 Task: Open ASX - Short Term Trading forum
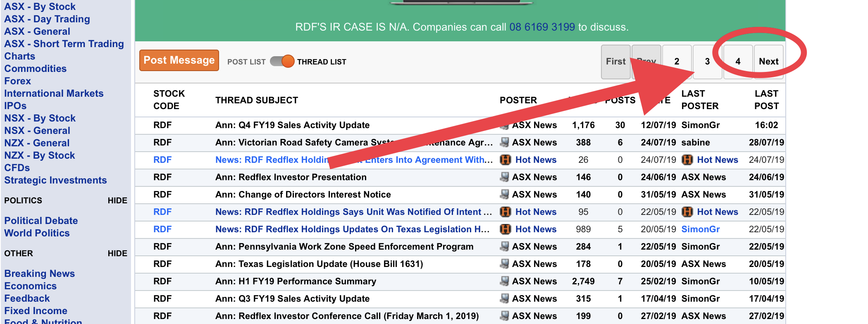coord(64,44)
